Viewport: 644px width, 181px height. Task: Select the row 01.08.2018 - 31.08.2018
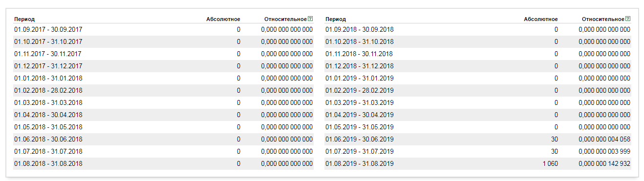(163, 163)
